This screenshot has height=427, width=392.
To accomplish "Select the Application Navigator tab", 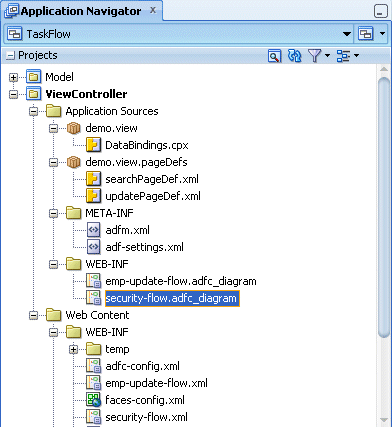I will click(80, 11).
